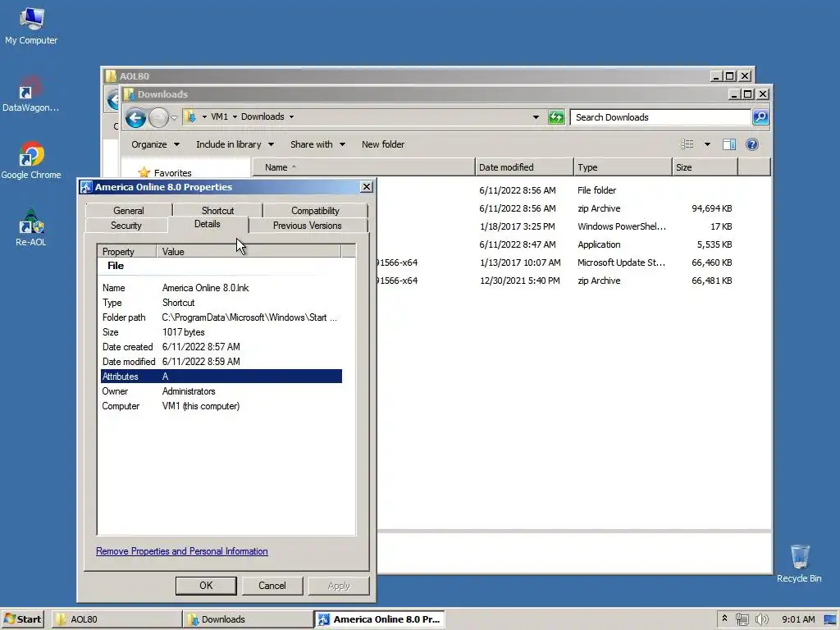Switch to the Previous Versions tab
This screenshot has height=630, width=840.
point(307,226)
